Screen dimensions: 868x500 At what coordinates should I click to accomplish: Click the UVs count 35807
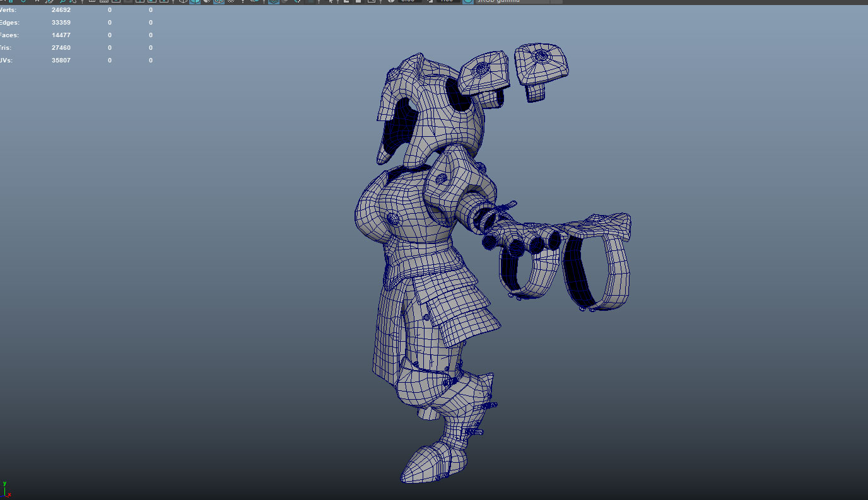[x=61, y=61]
